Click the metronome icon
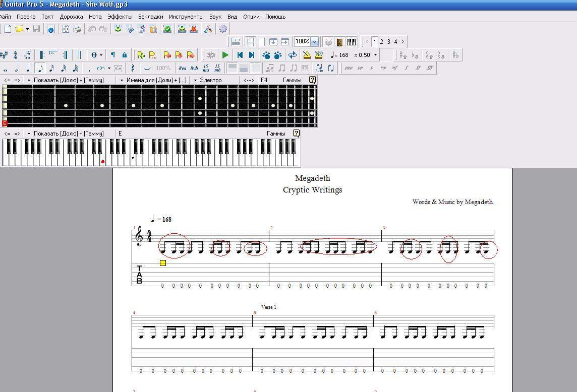Viewport: 577px width, 392px height. point(306,55)
